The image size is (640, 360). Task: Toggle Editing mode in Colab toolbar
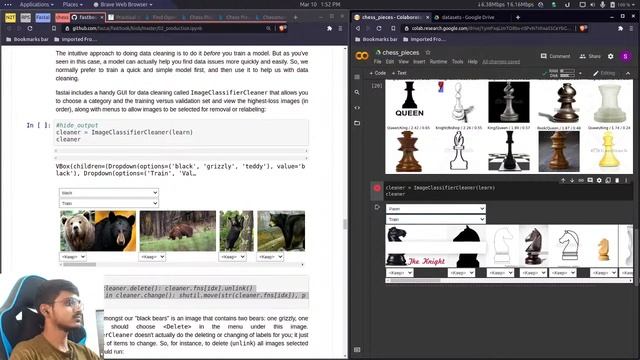tap(604, 73)
